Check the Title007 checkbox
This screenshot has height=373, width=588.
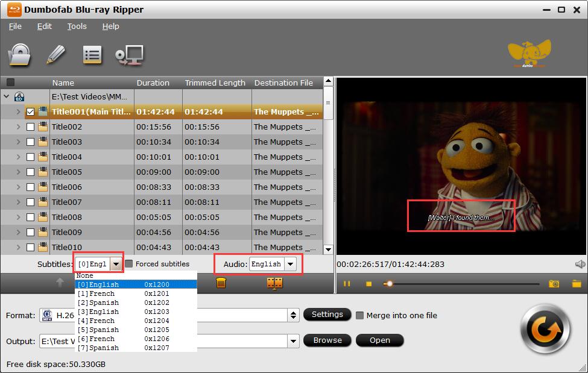click(30, 202)
